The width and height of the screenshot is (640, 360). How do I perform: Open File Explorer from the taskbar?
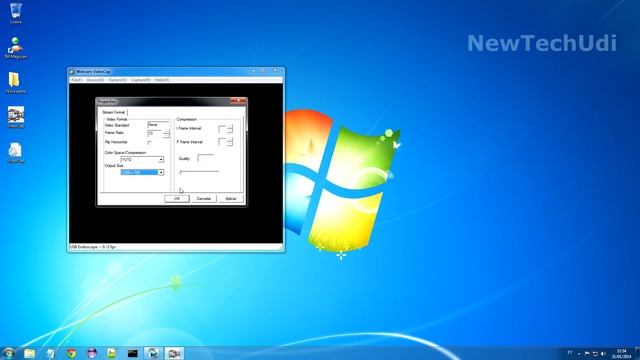(x=29, y=353)
